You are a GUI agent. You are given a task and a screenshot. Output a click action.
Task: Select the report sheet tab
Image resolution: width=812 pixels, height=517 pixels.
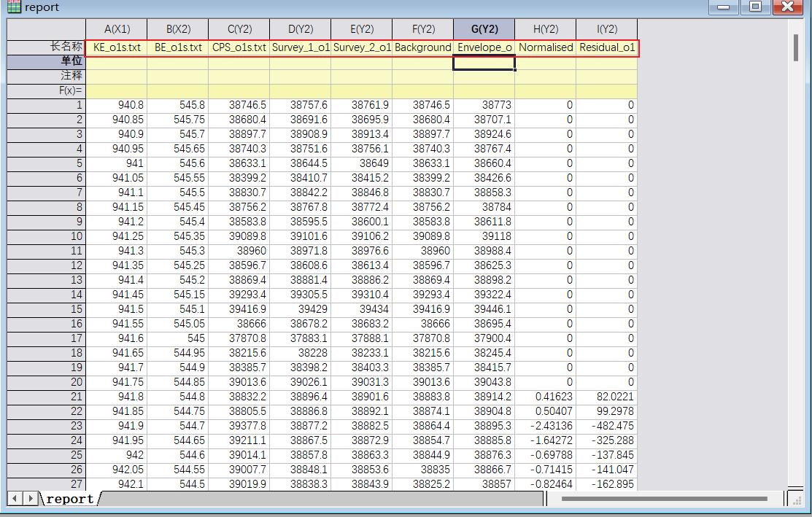(69, 499)
